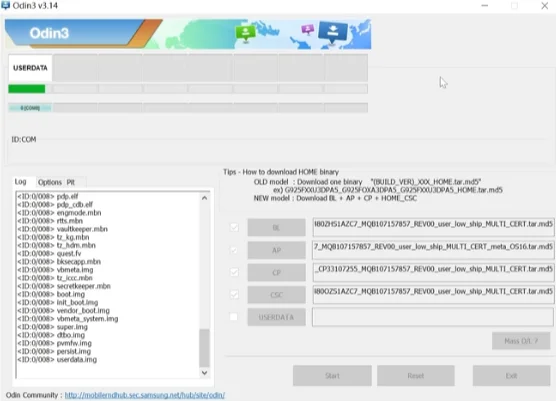The height and width of the screenshot is (401, 556).
Task: Click the Odin3 logo banner
Action: click(188, 34)
